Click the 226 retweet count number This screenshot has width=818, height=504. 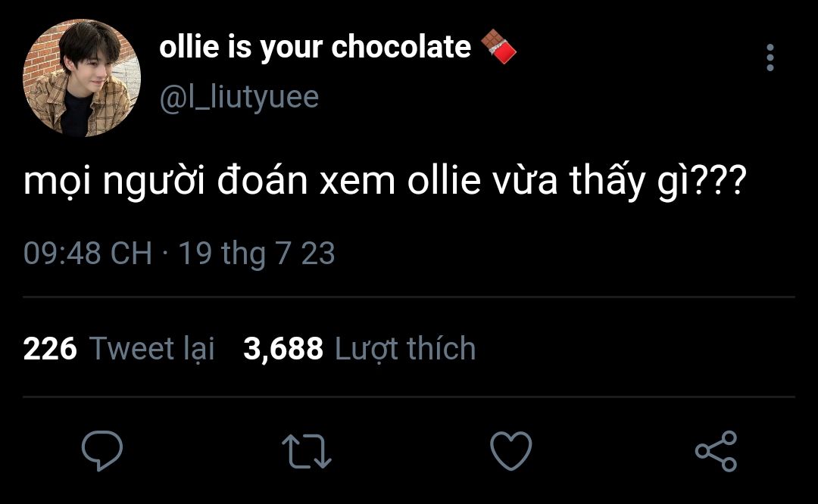(50, 349)
